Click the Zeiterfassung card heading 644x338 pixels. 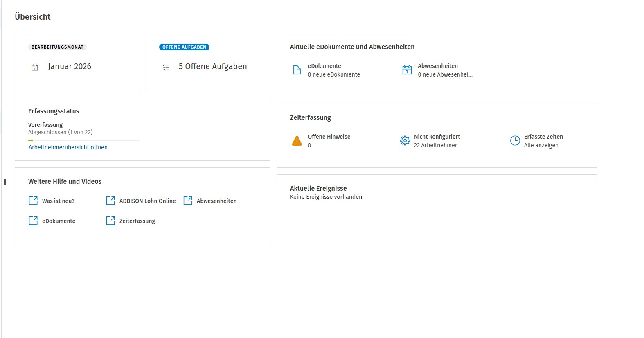pos(311,118)
